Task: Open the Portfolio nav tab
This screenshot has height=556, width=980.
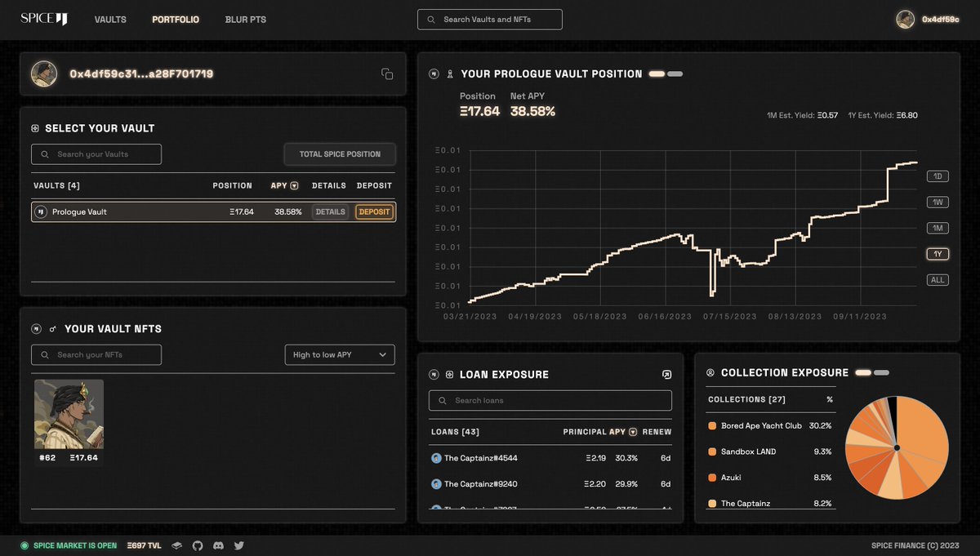Action: click(x=176, y=20)
